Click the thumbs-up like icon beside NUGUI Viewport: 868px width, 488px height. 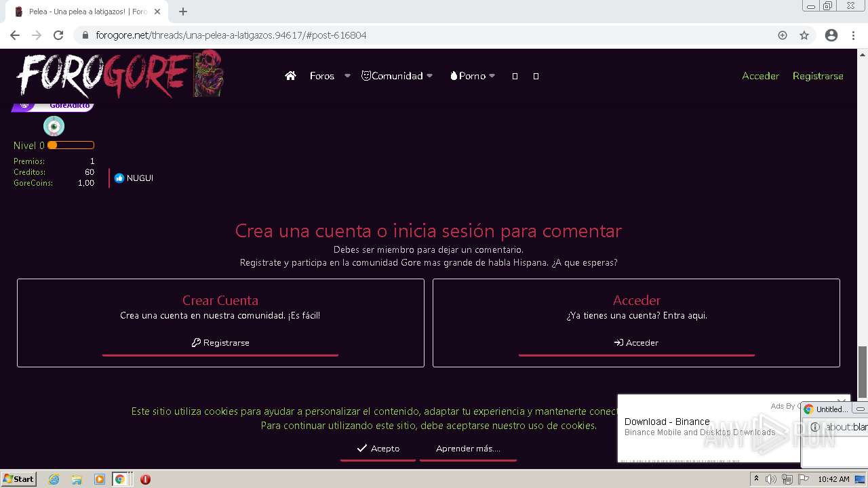point(119,178)
